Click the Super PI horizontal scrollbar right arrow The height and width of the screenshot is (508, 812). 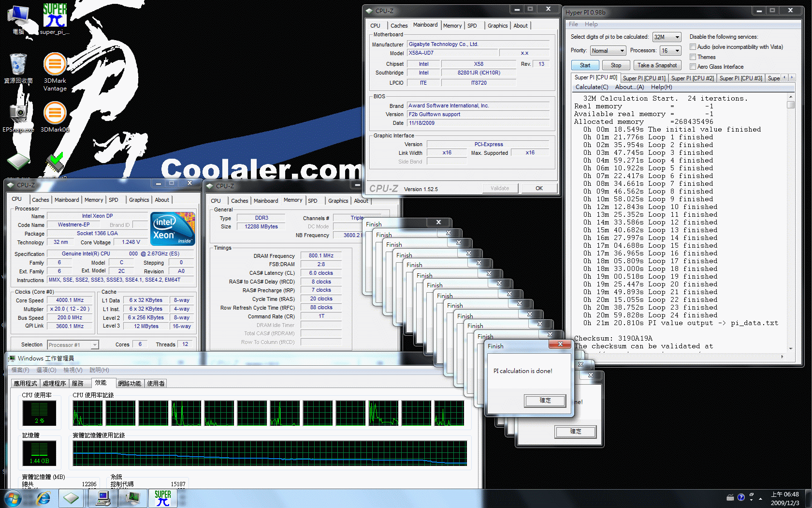pyautogui.click(x=782, y=357)
